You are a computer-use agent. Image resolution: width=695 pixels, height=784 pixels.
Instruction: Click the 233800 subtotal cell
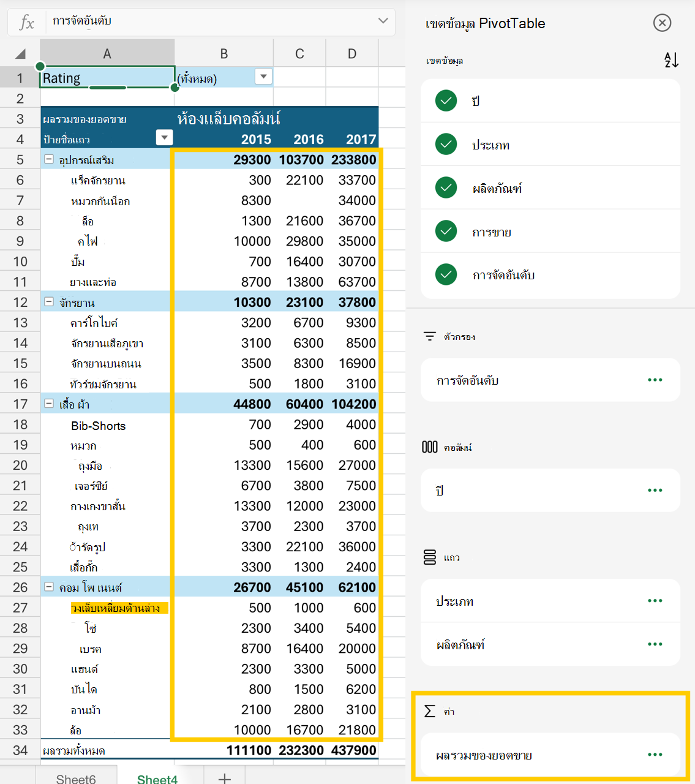point(353,159)
